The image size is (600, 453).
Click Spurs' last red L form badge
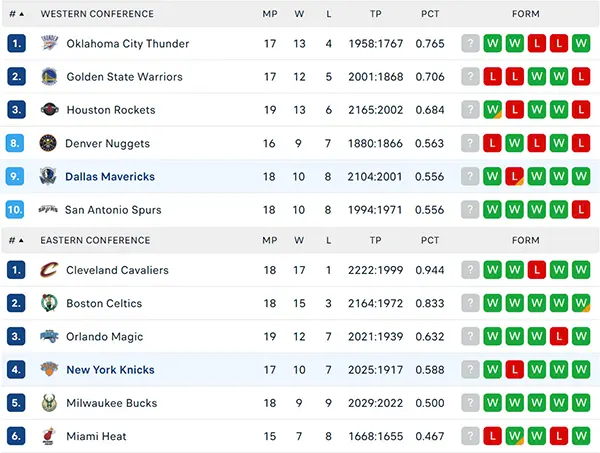(x=581, y=210)
